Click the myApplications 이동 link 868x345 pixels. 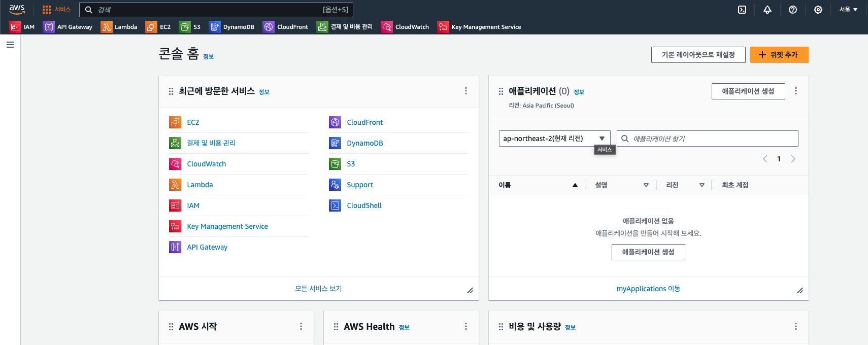pos(648,289)
